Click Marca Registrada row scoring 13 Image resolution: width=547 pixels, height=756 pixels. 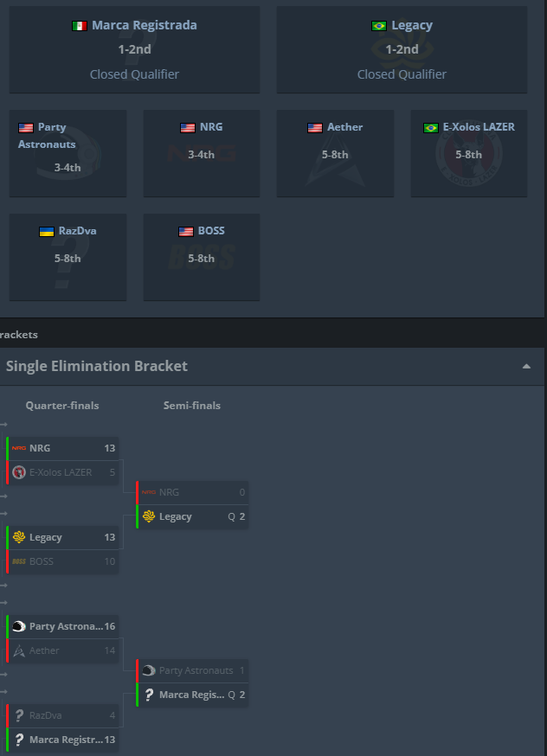(x=62, y=740)
